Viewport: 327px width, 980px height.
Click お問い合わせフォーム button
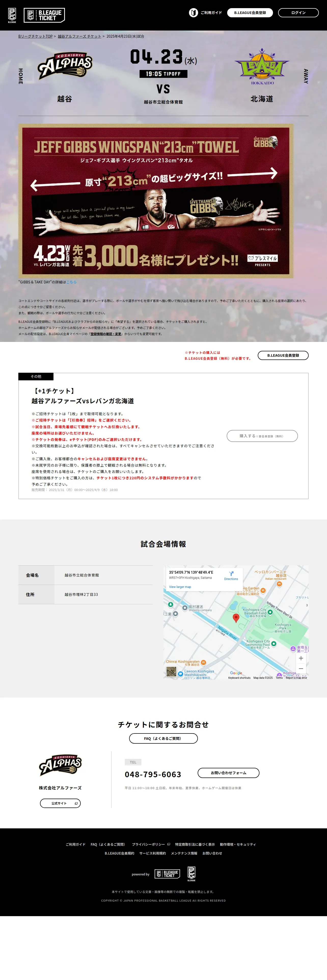228,773
